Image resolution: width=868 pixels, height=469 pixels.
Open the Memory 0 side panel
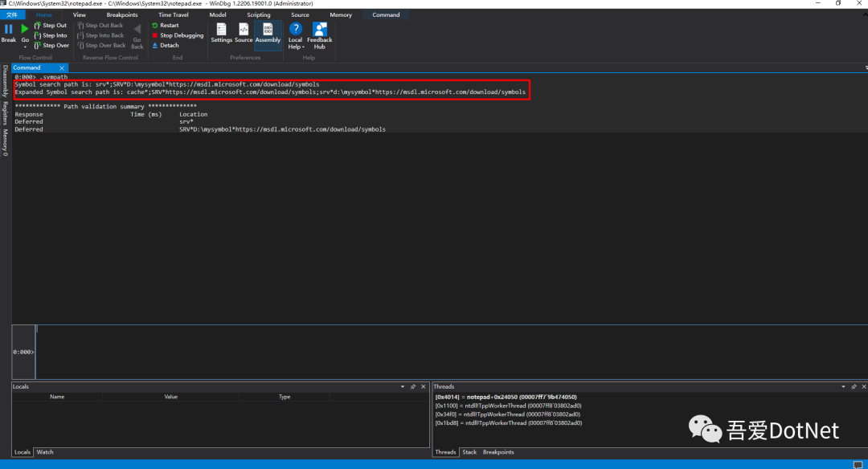5,143
